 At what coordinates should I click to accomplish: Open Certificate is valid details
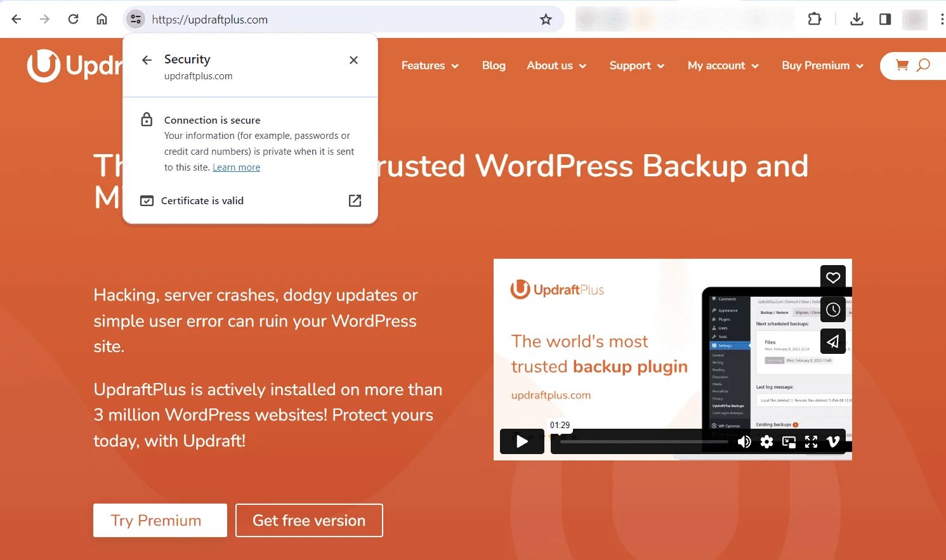tap(250, 200)
